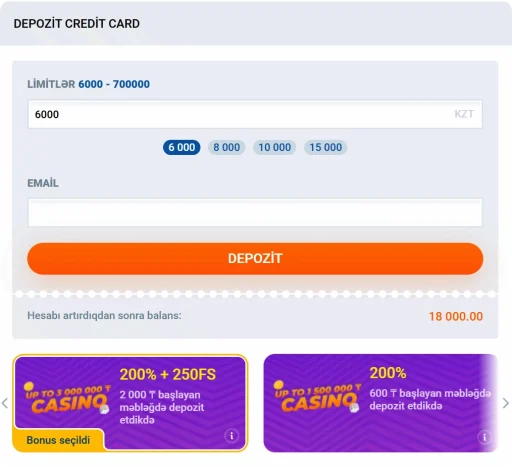Click the 'Up to 3 000 000' casino logo

pyautogui.click(x=67, y=398)
